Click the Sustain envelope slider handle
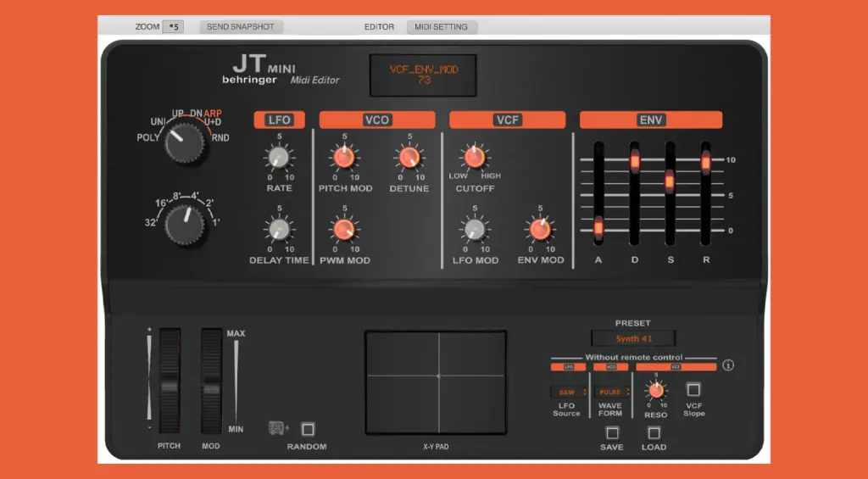 (x=670, y=181)
